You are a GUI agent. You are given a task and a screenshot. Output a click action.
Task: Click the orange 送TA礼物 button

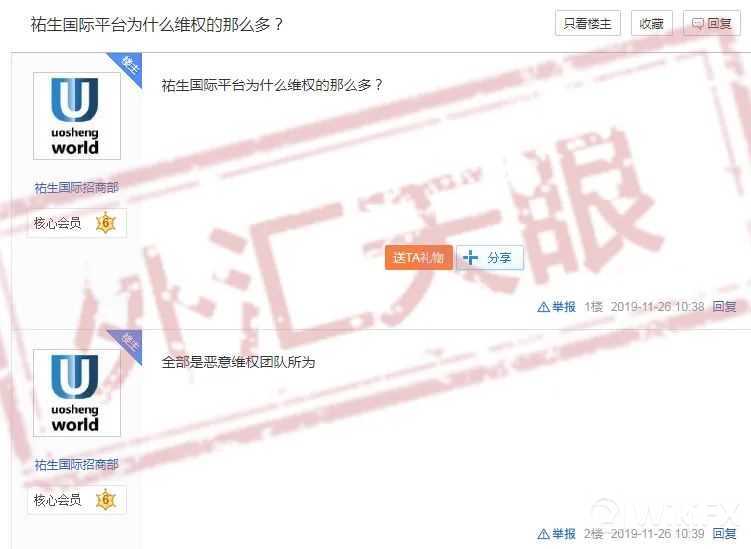coord(419,258)
